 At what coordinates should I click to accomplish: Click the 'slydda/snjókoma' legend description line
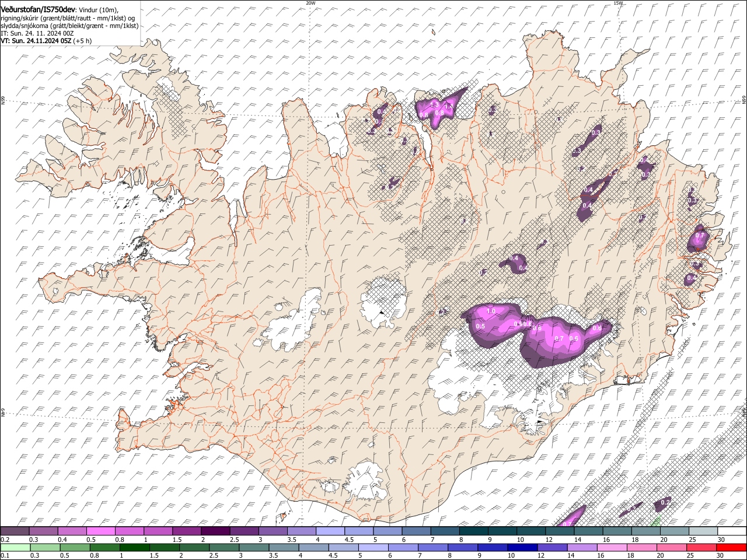(69, 26)
